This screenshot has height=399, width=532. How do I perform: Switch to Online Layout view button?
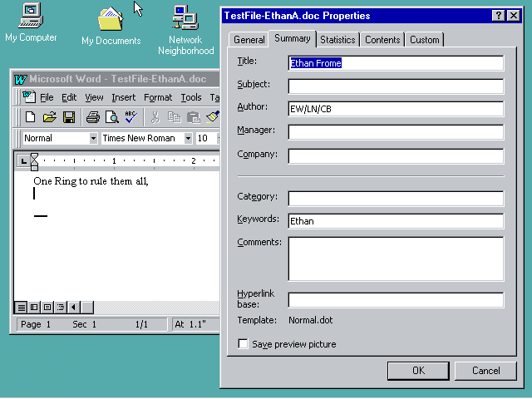tap(34, 308)
